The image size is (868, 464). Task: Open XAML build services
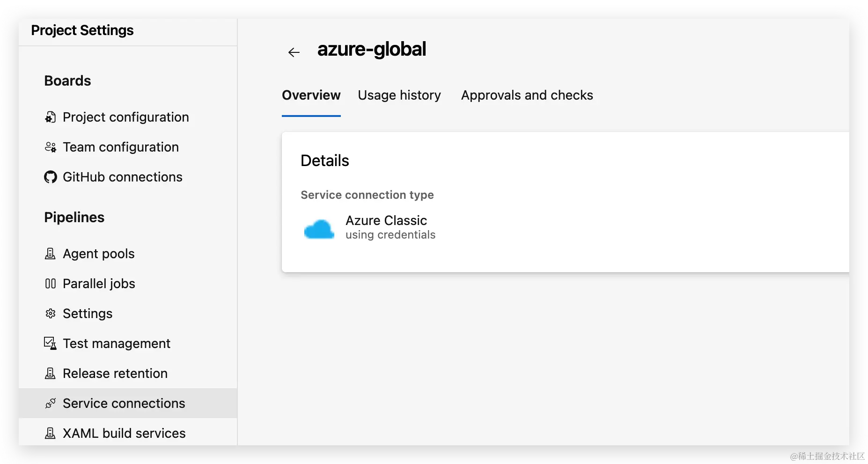coord(124,433)
